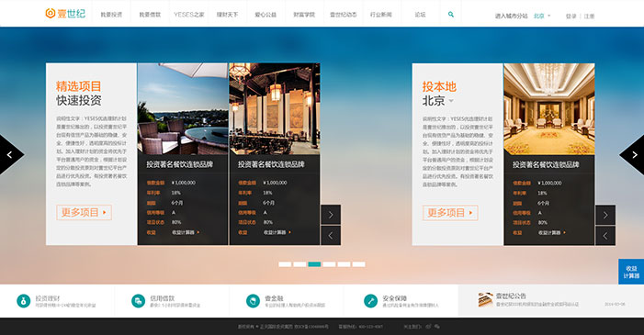Open the 投资理财 money bag icon
Screen dimensions: 644x335
pyautogui.click(x=23, y=301)
